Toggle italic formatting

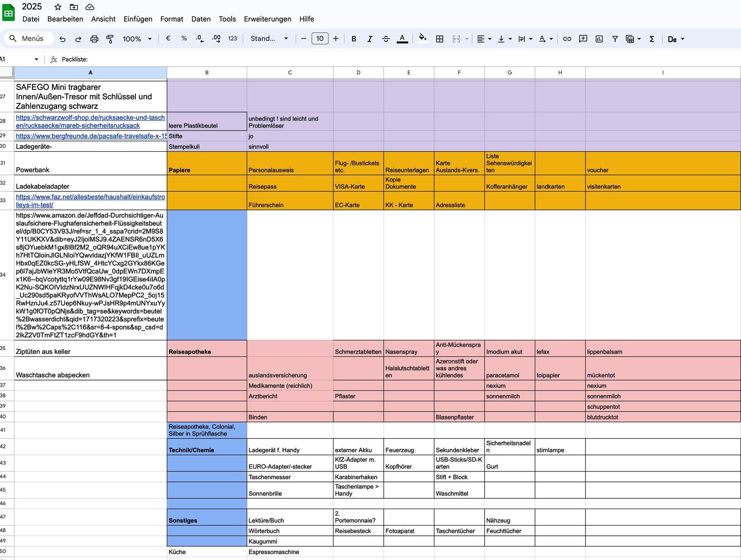coord(369,39)
